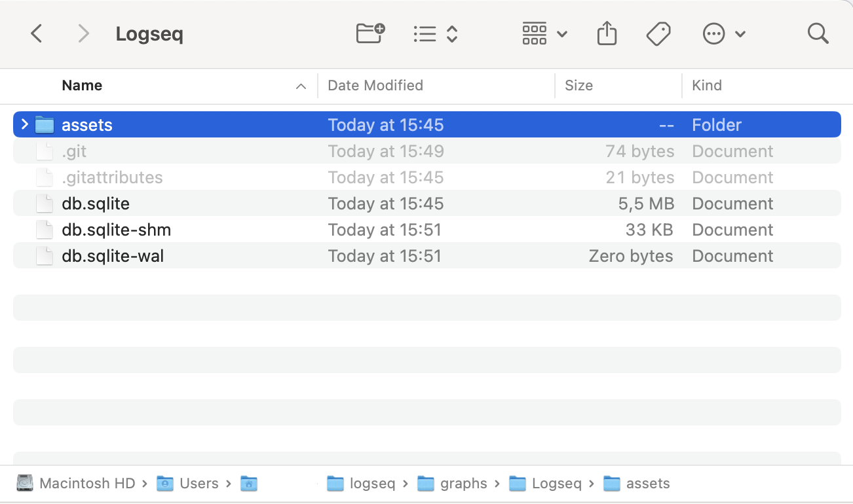The height and width of the screenshot is (504, 853).
Task: Go back with the left chevron button
Action: pyautogui.click(x=37, y=33)
